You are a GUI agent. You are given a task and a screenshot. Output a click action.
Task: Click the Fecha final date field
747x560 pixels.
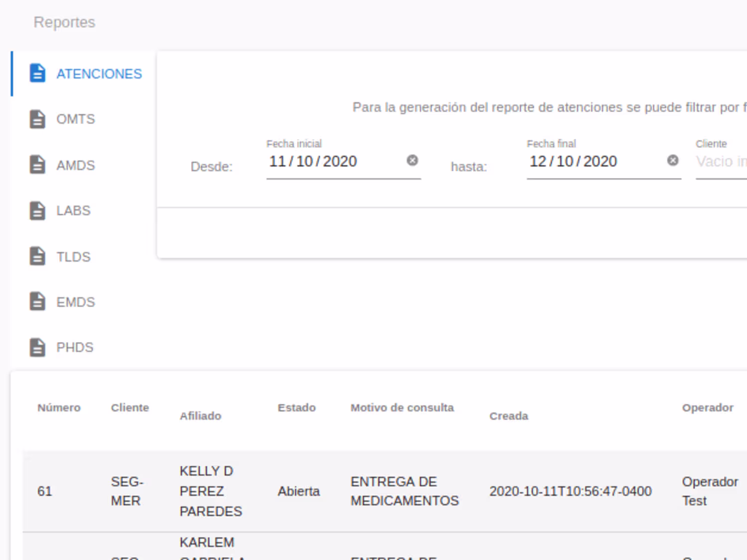(x=597, y=162)
